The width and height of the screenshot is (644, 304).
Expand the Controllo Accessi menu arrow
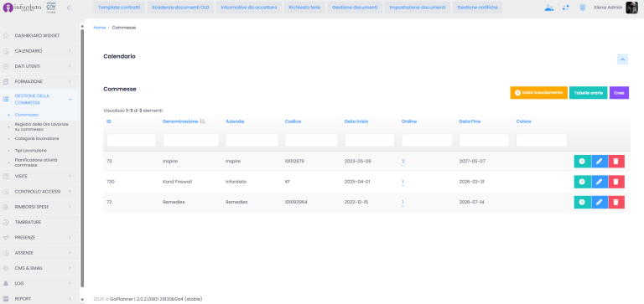(70, 192)
